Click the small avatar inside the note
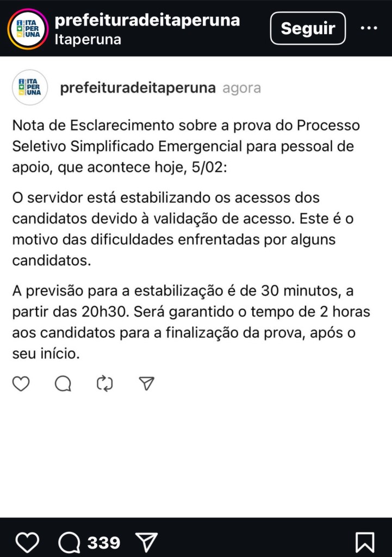 pos(30,88)
